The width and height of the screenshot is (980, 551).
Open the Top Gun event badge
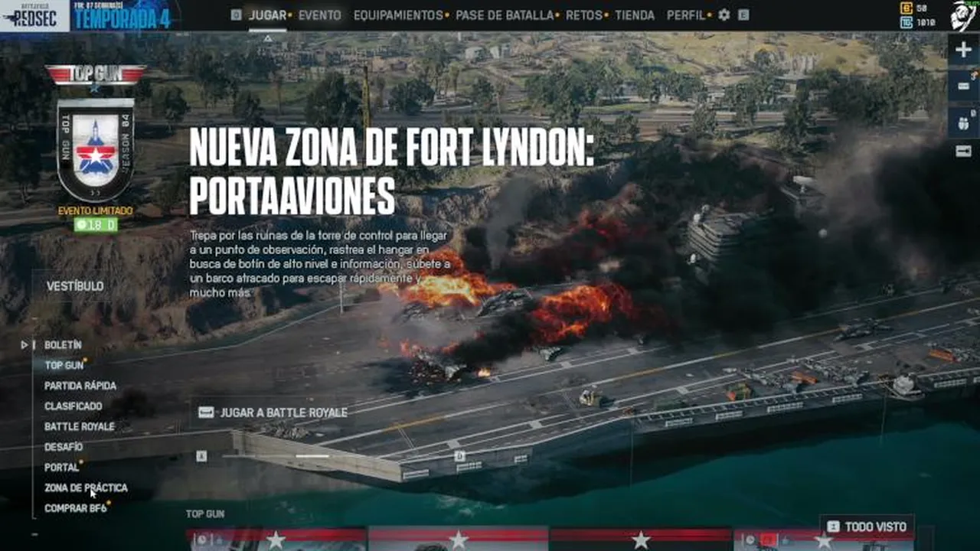[96, 149]
